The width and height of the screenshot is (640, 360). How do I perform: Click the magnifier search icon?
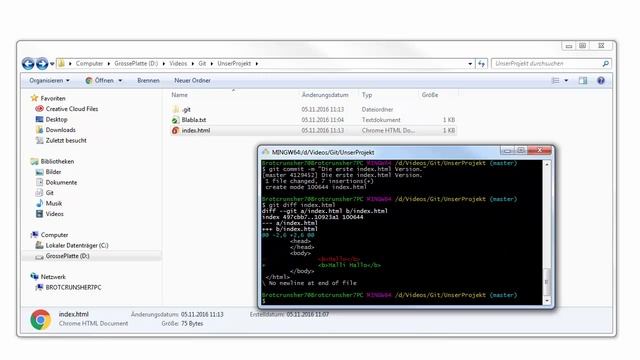click(606, 64)
